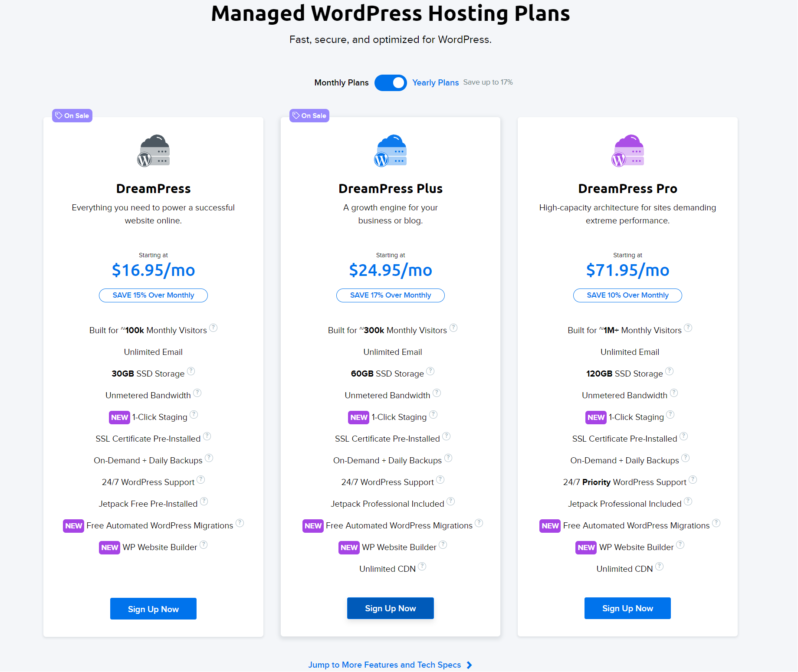Show info for DreamPress Plus 1-Click Staging
Image resolution: width=798 pixels, height=672 pixels.
tap(433, 414)
